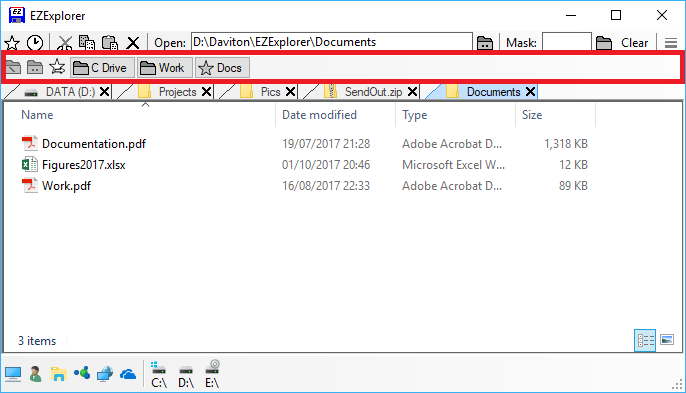Click the Delete X toolbar icon
Viewport: 686px width, 393px height.
coord(133,43)
